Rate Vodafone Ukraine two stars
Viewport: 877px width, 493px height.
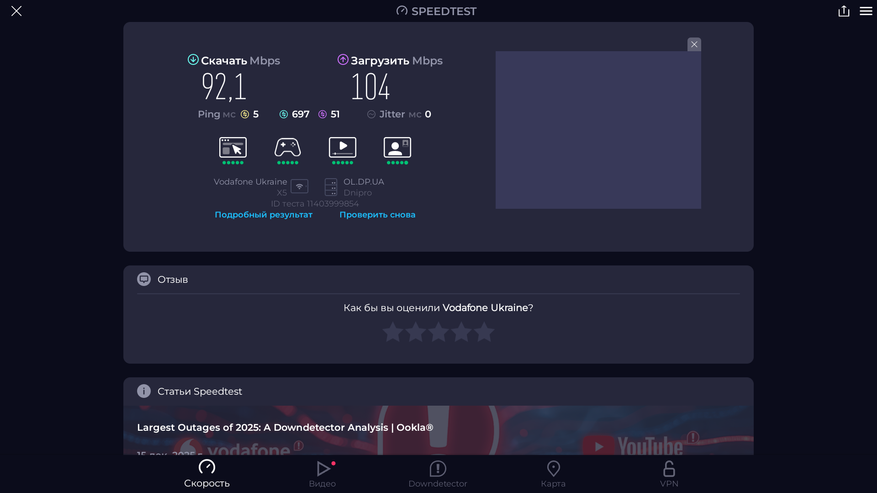click(x=416, y=332)
